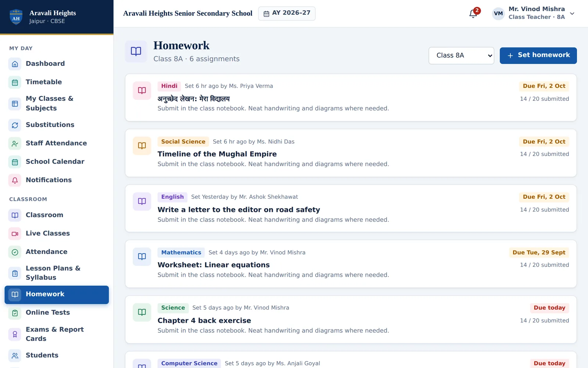Click the My Classes & Subjects icon
Image resolution: width=588 pixels, height=368 pixels.
15,103
